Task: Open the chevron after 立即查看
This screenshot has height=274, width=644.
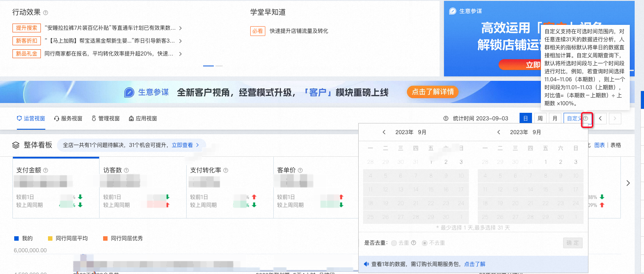Action: 197,145
